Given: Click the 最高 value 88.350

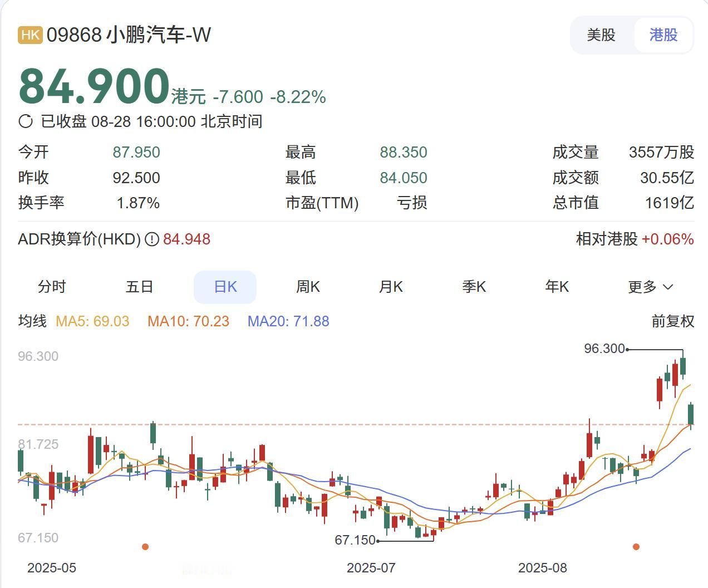Looking at the screenshot, I should [404, 152].
